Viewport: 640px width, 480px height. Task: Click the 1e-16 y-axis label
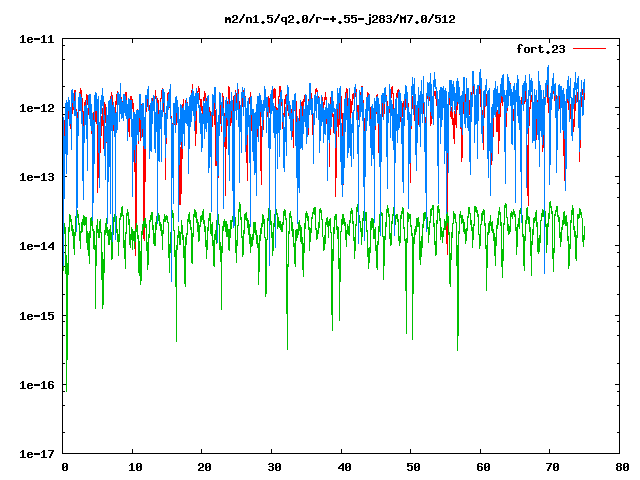coord(37,385)
